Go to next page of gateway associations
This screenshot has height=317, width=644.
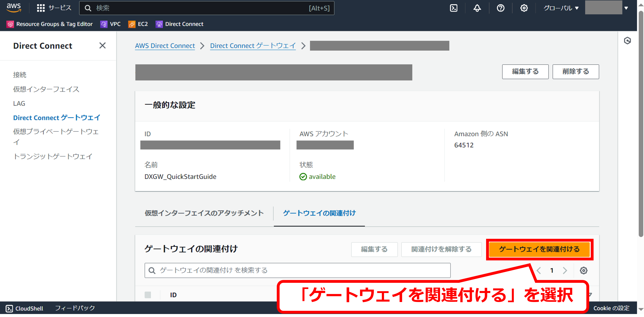coord(565,270)
